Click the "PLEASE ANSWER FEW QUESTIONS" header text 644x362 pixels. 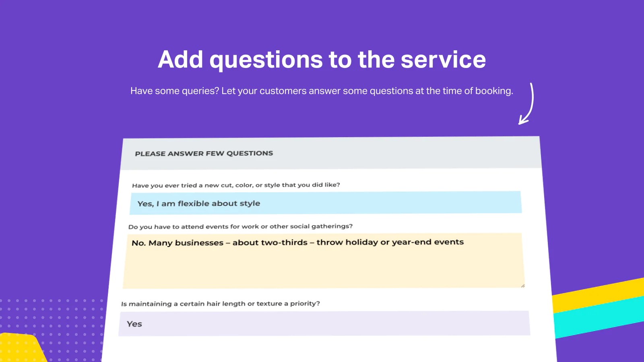(x=204, y=153)
